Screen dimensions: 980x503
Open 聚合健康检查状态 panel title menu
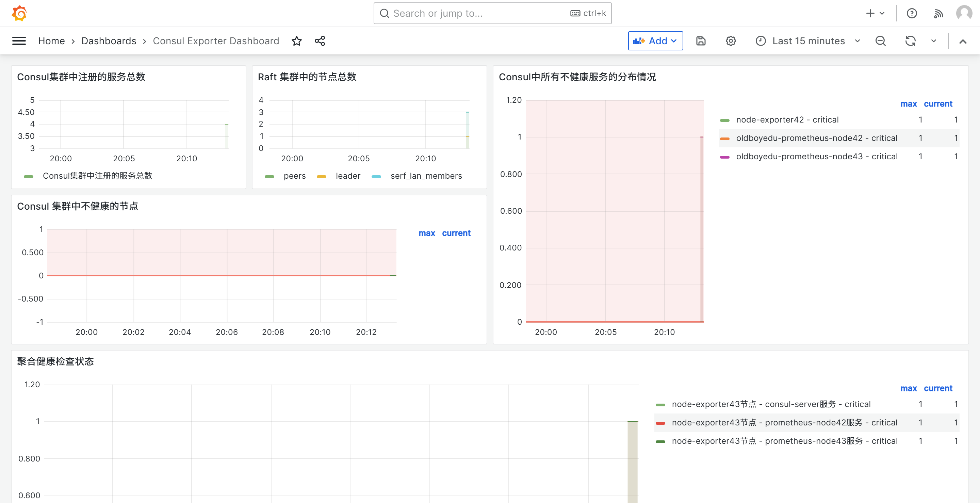(x=55, y=361)
